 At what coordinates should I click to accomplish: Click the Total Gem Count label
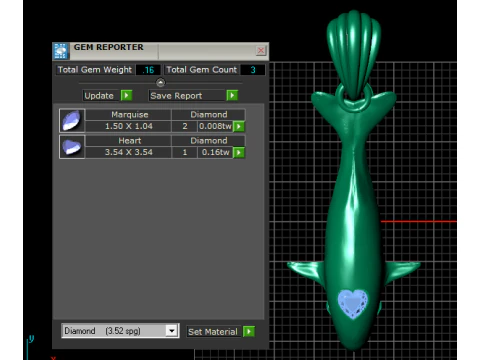202,70
